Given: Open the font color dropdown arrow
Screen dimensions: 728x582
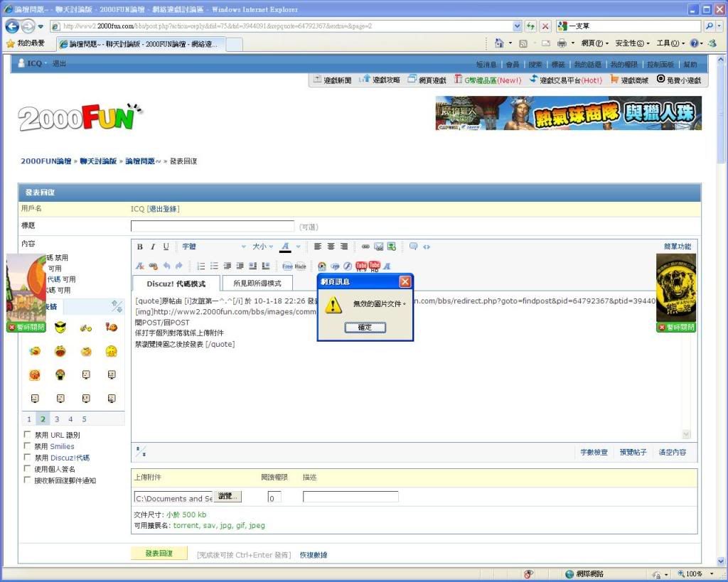Looking at the screenshot, I should click(299, 247).
